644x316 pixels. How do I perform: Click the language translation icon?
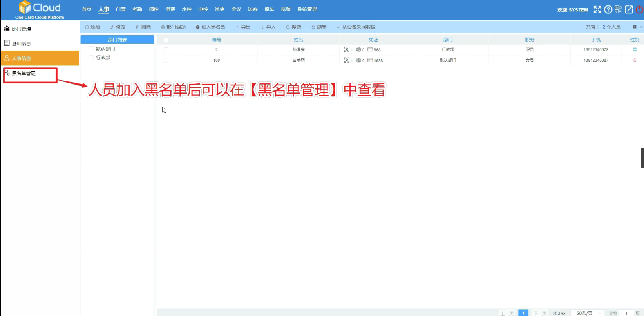[619, 9]
